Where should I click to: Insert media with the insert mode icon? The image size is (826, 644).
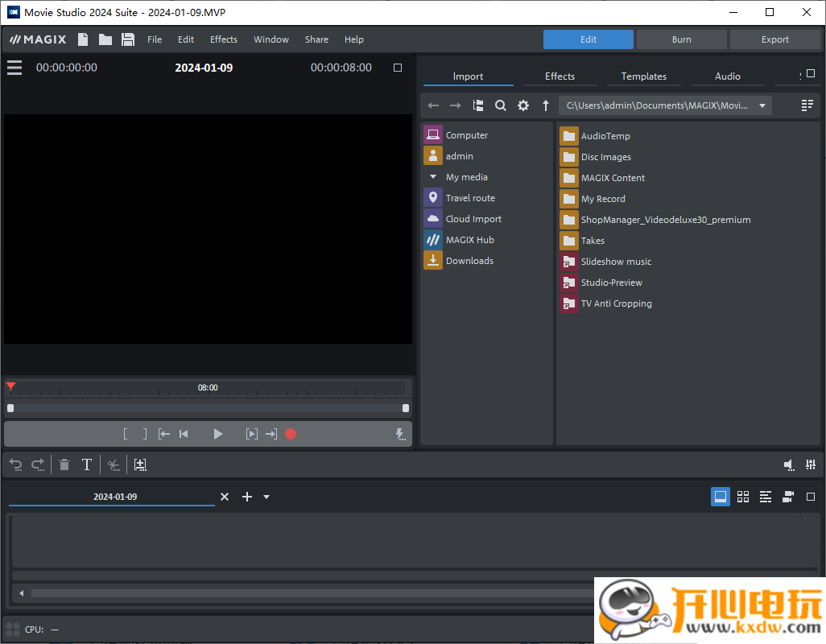coord(140,464)
